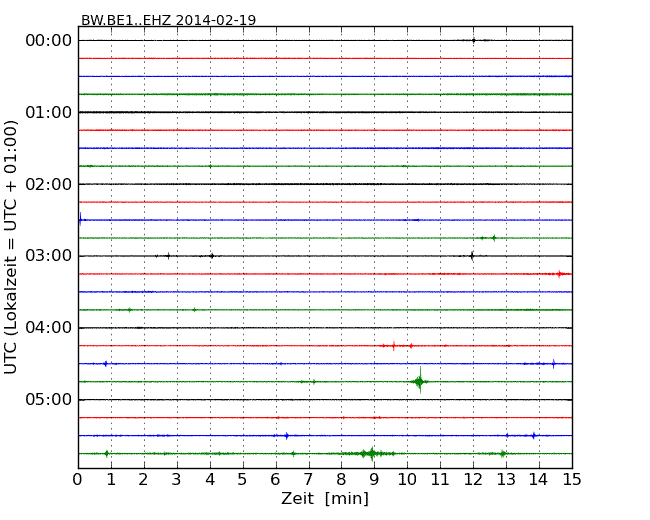The image size is (650, 520).
Task: Click the plot title BW.BE1..EHZ 2014-02-19
Action: point(168,20)
